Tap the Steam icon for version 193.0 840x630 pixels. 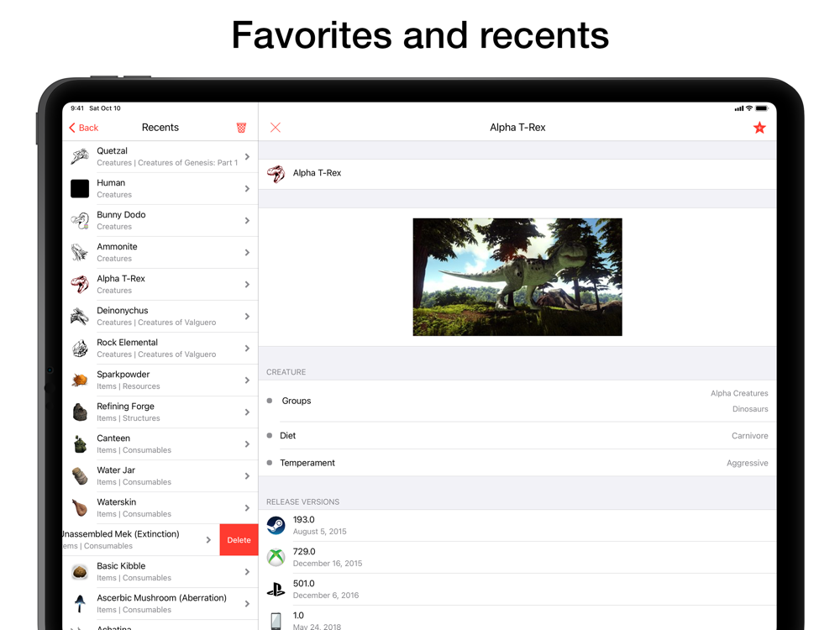tap(276, 526)
